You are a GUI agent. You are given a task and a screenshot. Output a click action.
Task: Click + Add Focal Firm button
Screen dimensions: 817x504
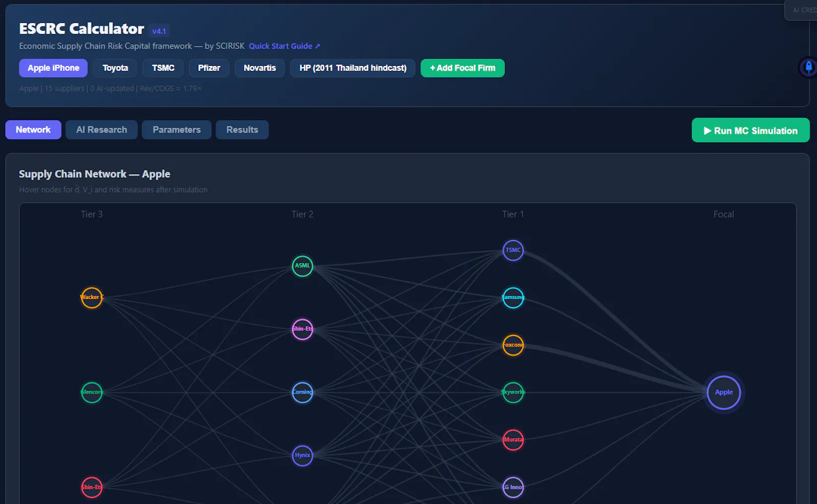463,68
